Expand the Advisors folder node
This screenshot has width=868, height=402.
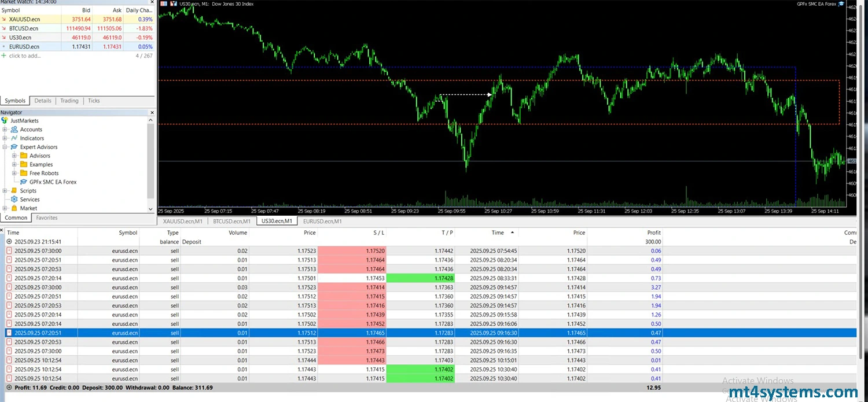(x=14, y=156)
